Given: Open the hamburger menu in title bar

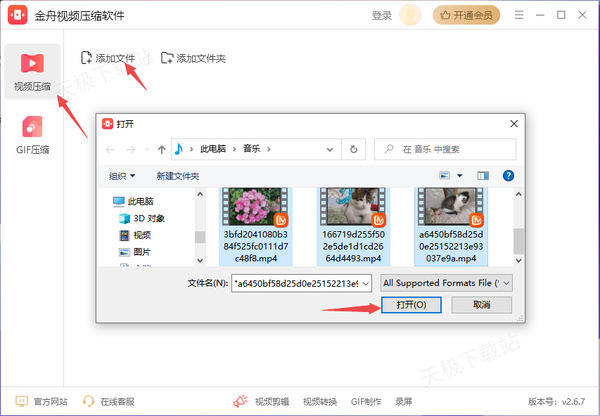Looking at the screenshot, I should [x=519, y=15].
